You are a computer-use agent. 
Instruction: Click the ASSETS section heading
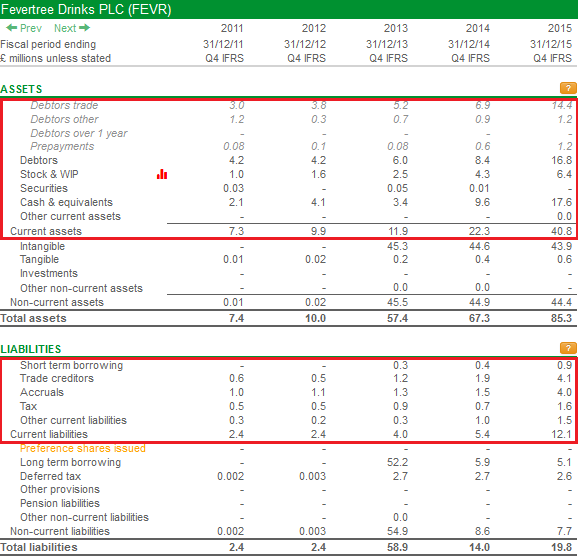pos(21,89)
